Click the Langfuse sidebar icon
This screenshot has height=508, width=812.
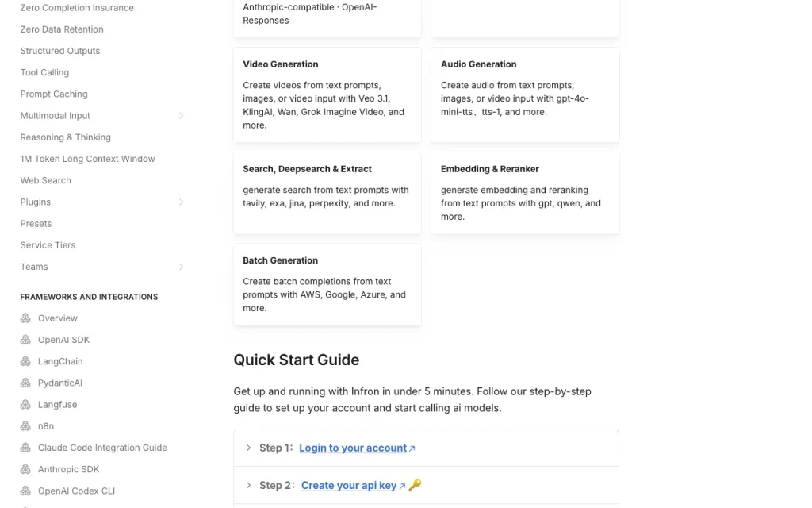tap(25, 405)
